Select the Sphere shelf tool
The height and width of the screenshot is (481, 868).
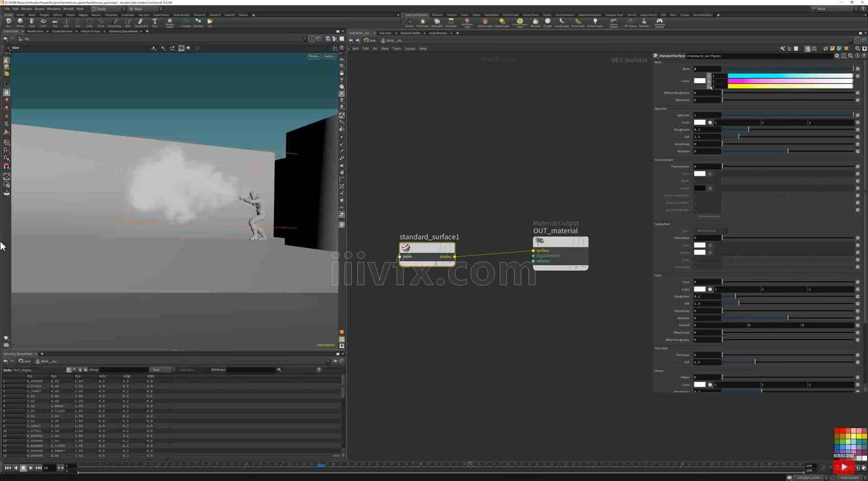(20, 22)
